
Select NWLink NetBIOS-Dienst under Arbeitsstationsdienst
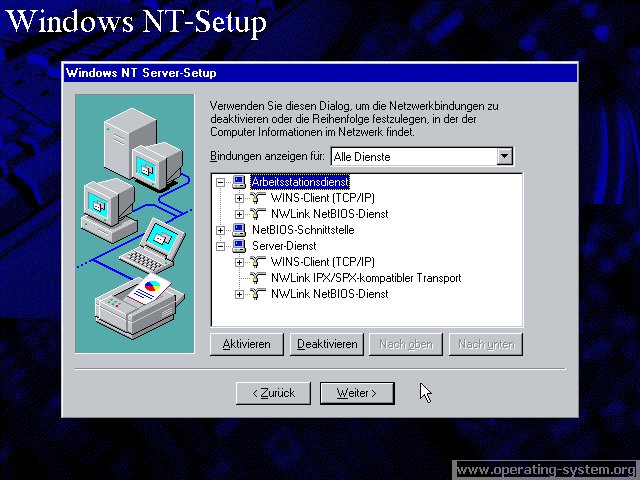pyautogui.click(x=330, y=214)
